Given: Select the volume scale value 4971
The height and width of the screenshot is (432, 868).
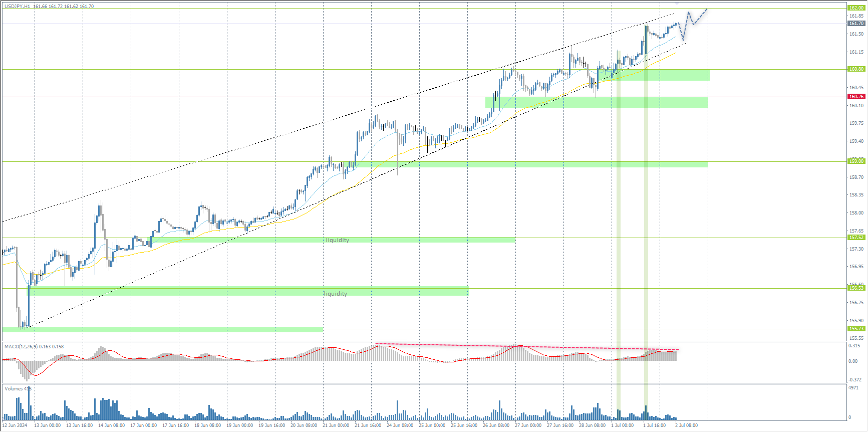Looking at the screenshot, I should coord(853,388).
